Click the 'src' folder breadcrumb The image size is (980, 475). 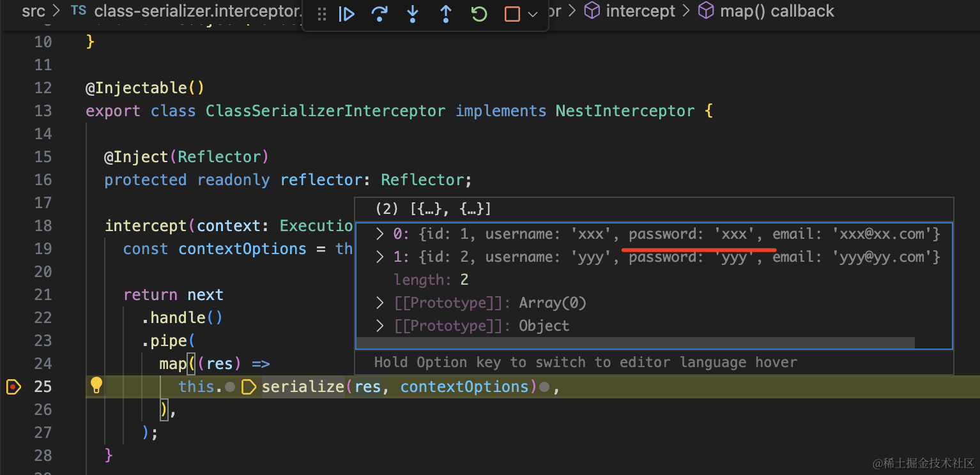coord(33,11)
